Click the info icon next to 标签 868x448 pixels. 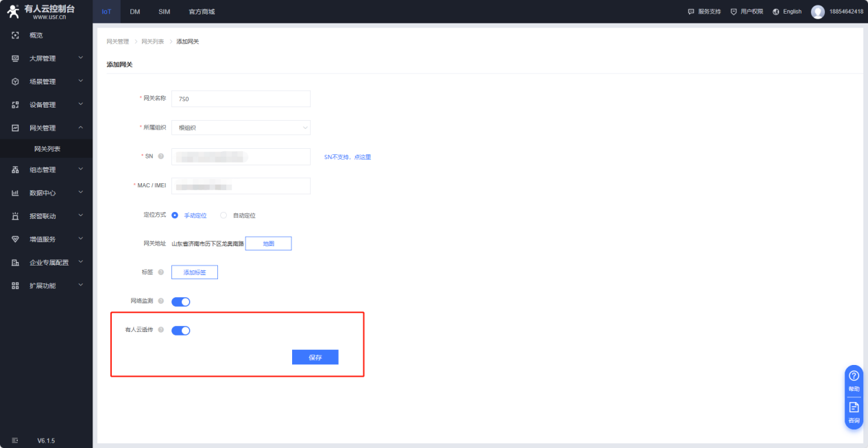(x=161, y=272)
